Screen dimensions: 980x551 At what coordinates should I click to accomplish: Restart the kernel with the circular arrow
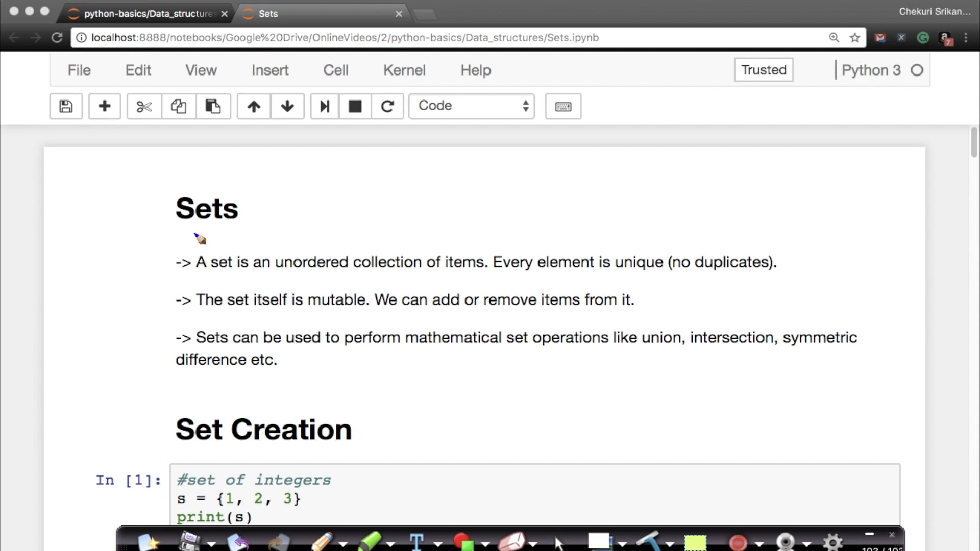387,106
